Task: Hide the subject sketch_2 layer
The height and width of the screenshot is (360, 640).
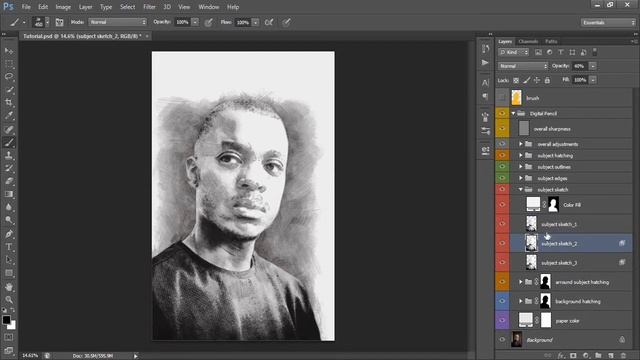Action: click(502, 243)
